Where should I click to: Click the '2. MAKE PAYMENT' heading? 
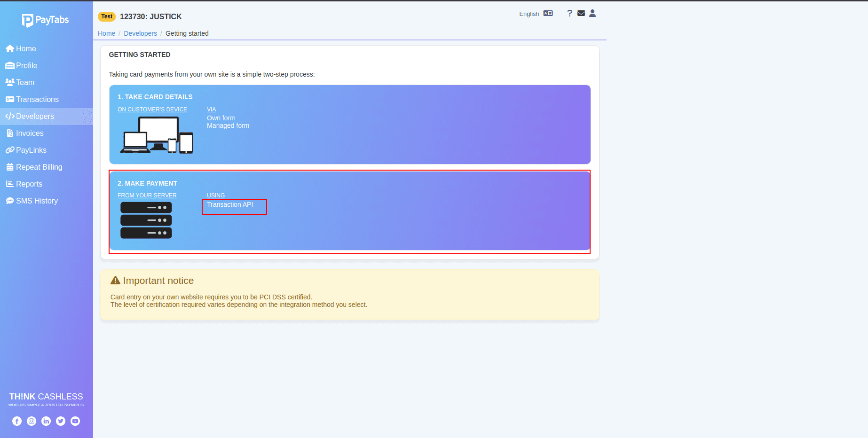147,183
